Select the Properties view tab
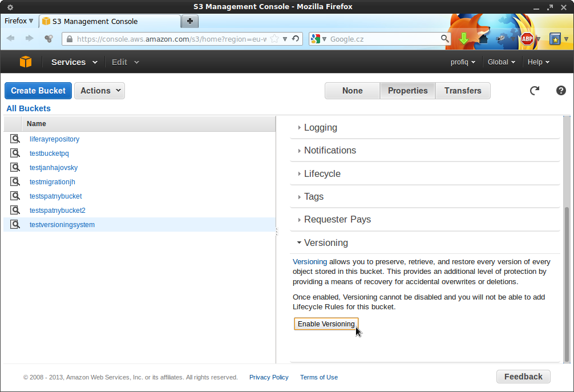 (x=407, y=91)
